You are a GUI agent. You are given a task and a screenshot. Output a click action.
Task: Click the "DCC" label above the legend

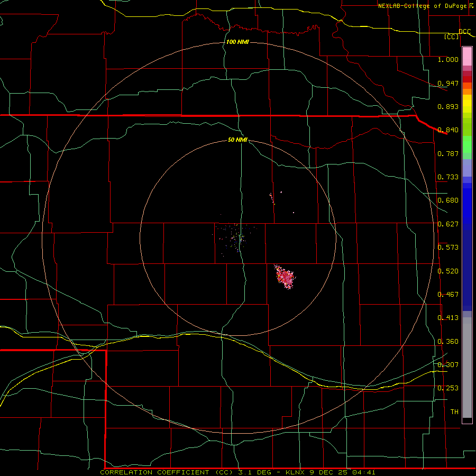tap(464, 32)
